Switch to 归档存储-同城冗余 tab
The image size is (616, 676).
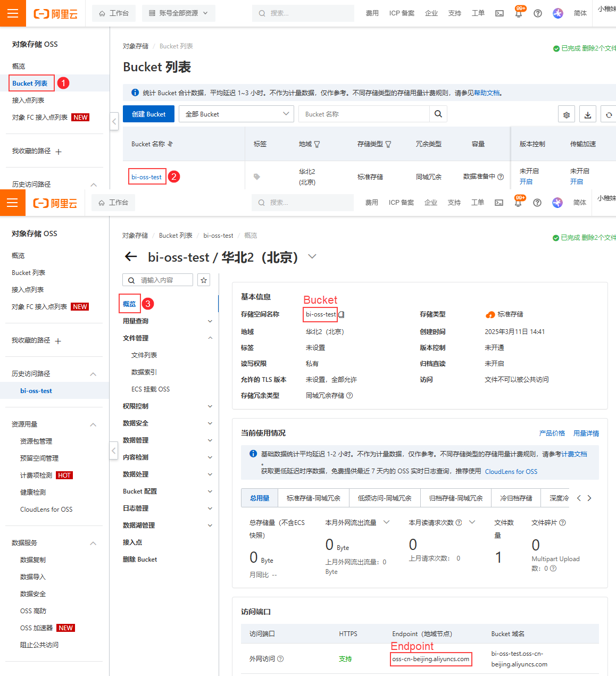click(456, 498)
